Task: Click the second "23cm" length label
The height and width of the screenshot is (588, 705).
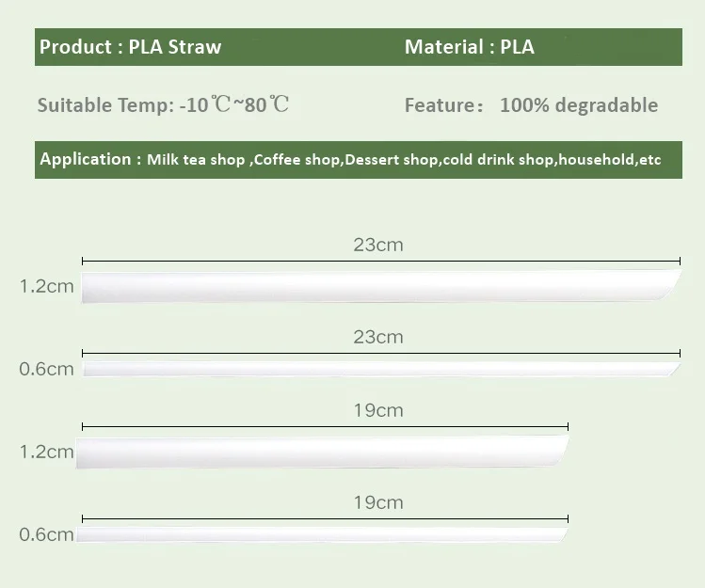Action: [378, 337]
